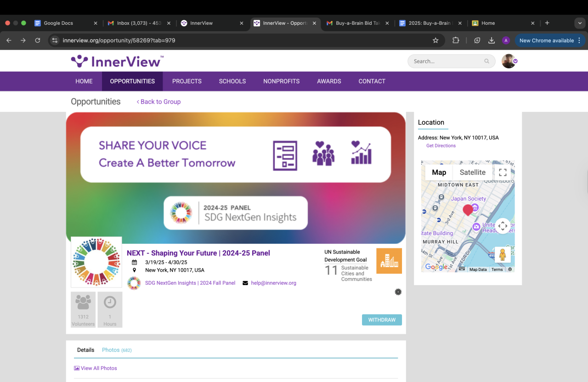Go to HOME in the navigation bar
Viewport: 588px width, 382px height.
[x=84, y=81]
